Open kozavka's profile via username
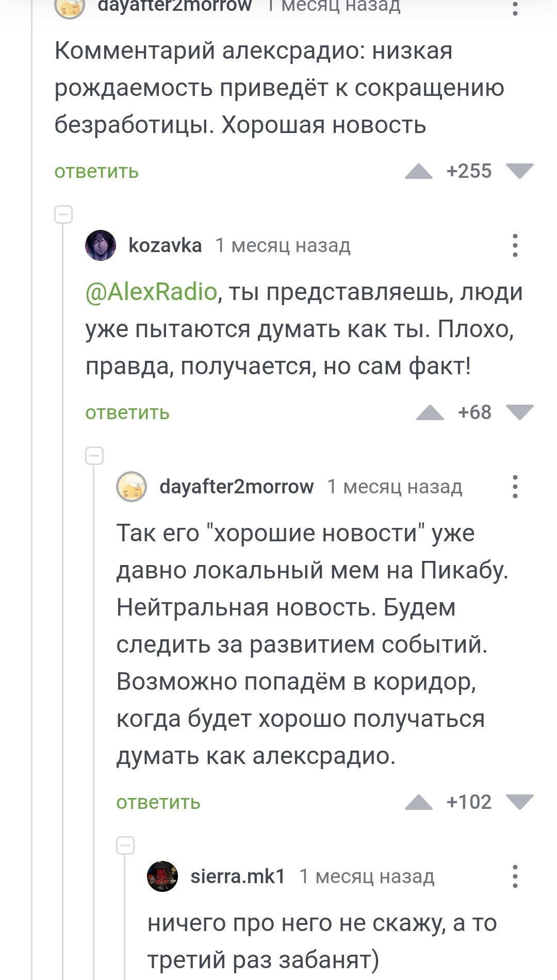This screenshot has height=980, width=557. point(165,245)
